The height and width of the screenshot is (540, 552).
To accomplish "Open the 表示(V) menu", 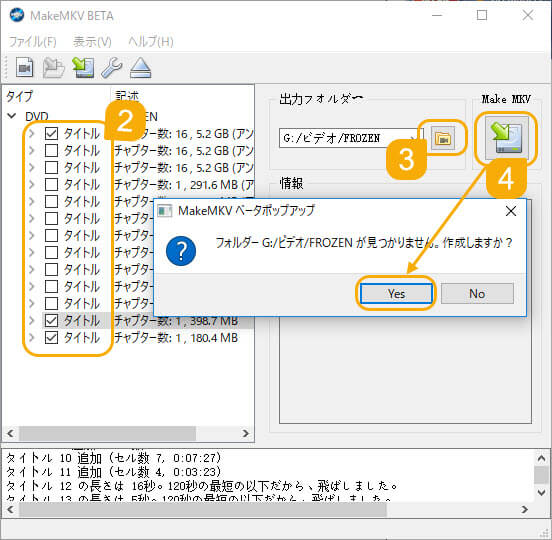I will pyautogui.click(x=92, y=42).
